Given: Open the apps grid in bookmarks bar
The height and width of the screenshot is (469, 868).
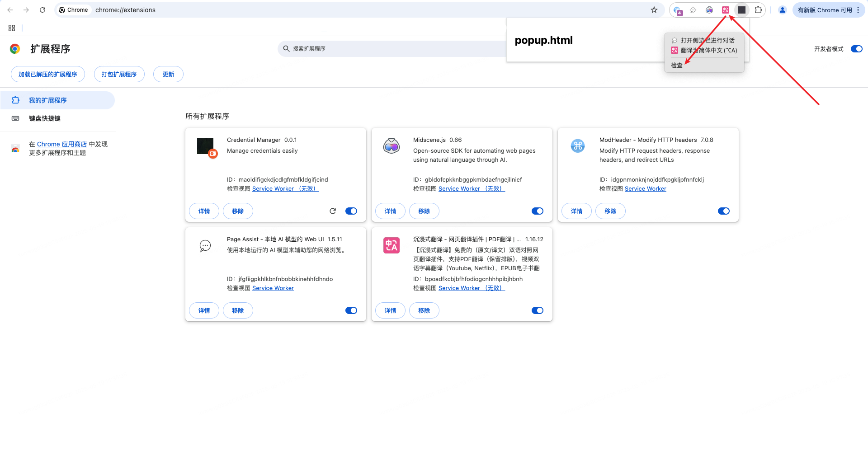Looking at the screenshot, I should tap(12, 28).
